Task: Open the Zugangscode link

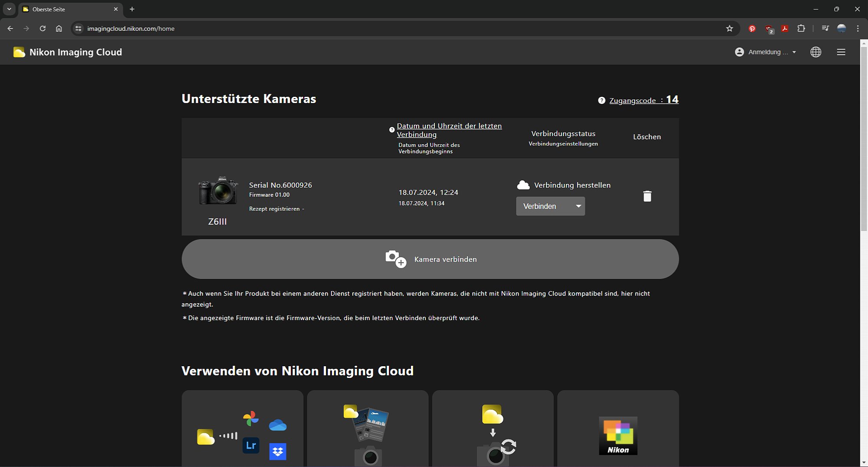Action: (632, 101)
